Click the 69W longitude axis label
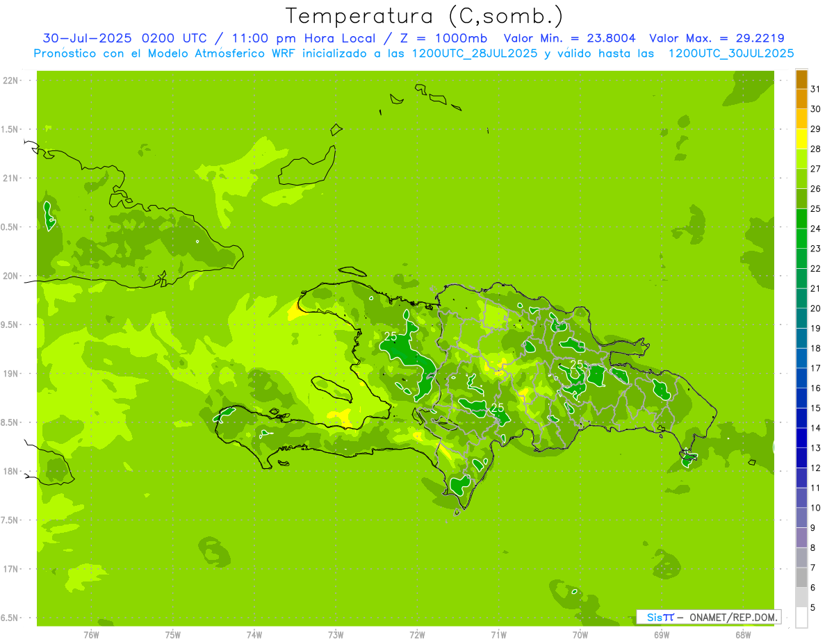Image resolution: width=834 pixels, height=644 pixels. (x=662, y=635)
